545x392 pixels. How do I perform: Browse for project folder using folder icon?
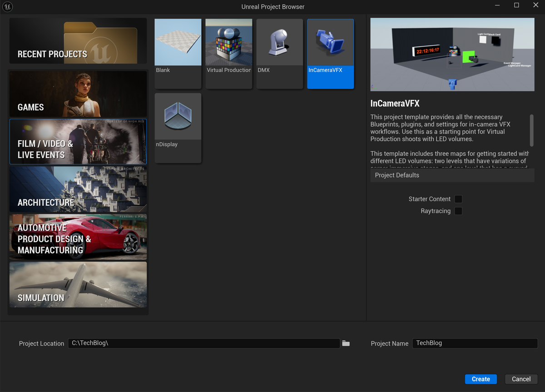click(346, 343)
